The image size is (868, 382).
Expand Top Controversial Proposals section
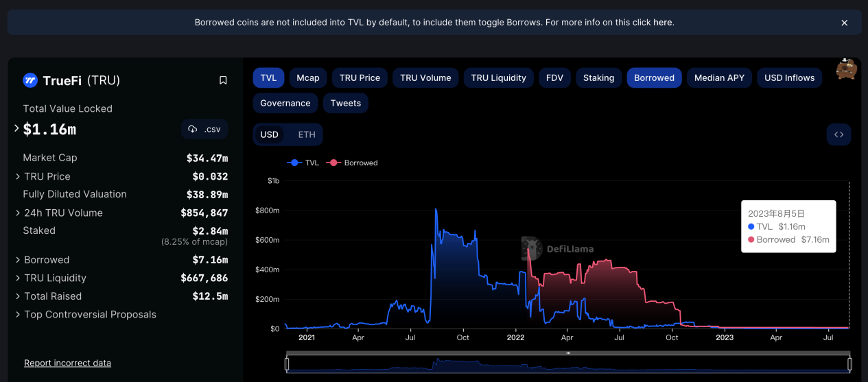coord(18,315)
